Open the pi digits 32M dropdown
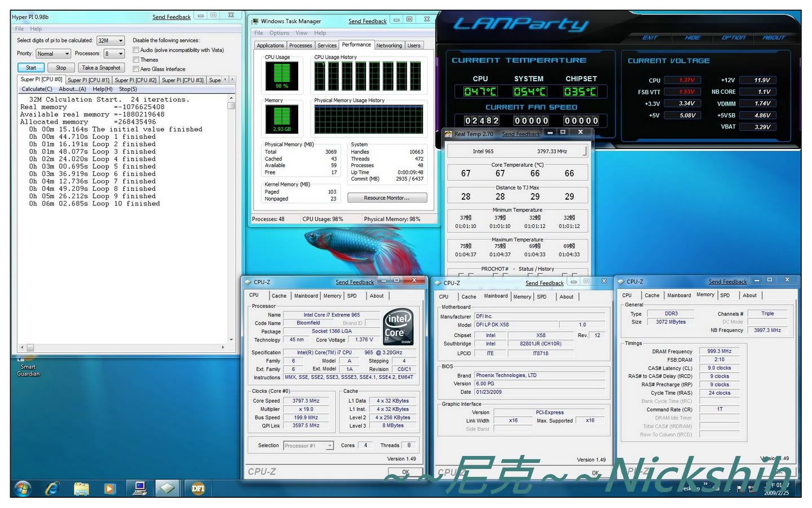Viewport: 812px width, 508px height. point(111,41)
